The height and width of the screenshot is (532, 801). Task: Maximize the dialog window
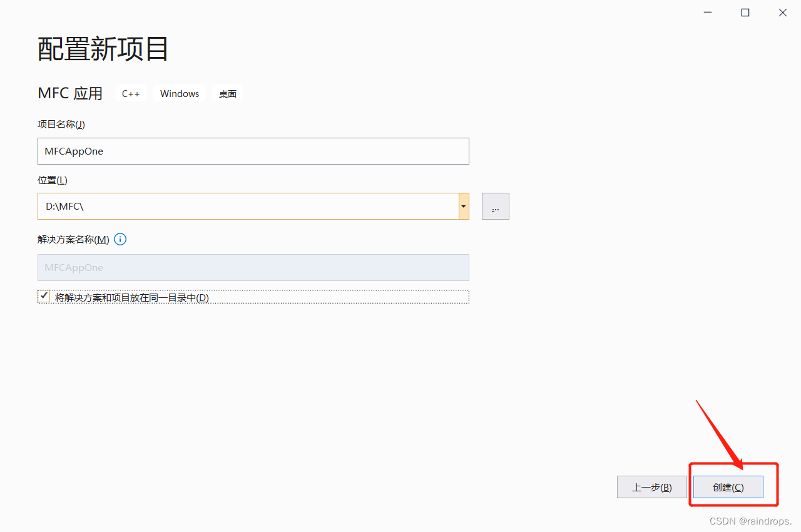pos(745,13)
